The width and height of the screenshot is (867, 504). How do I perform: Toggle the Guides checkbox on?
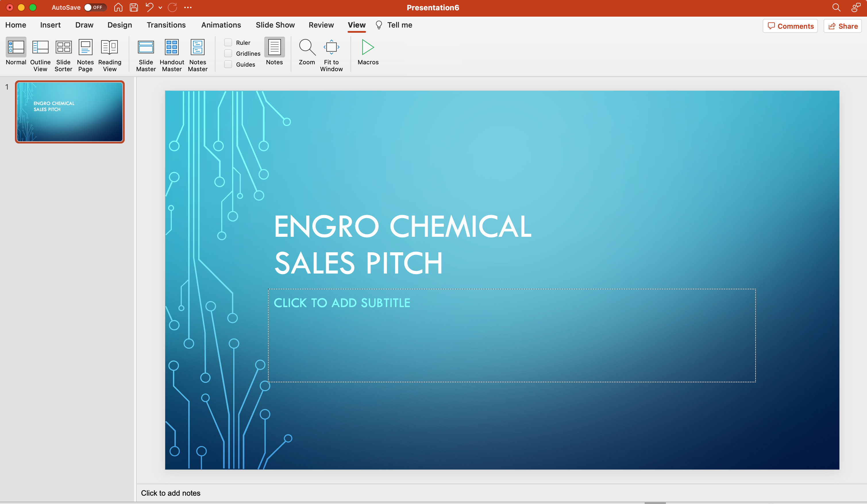(228, 64)
